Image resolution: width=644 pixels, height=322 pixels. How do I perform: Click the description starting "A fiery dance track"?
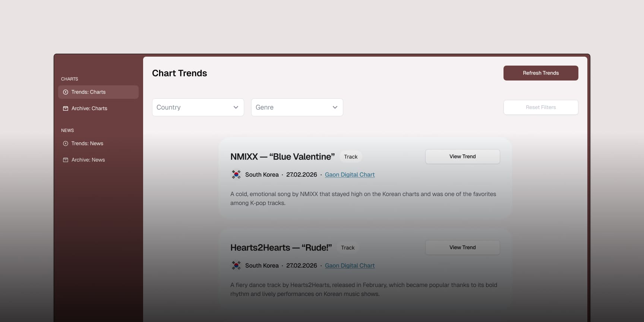[364, 290]
